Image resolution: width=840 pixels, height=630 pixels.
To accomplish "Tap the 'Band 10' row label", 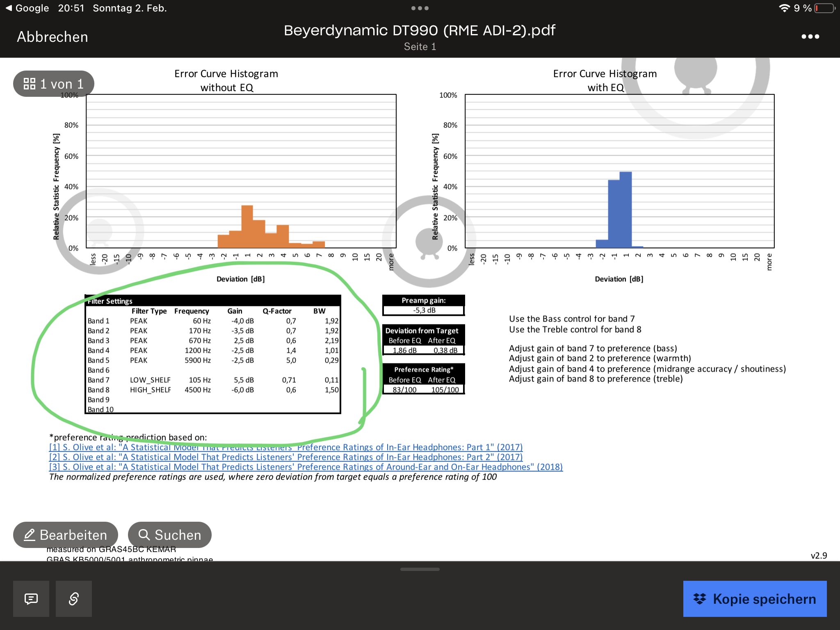I will tap(100, 409).
